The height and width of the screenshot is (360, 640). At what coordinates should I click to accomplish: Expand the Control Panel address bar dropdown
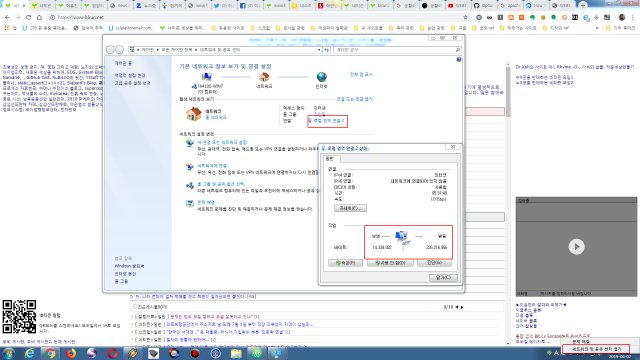(319, 50)
